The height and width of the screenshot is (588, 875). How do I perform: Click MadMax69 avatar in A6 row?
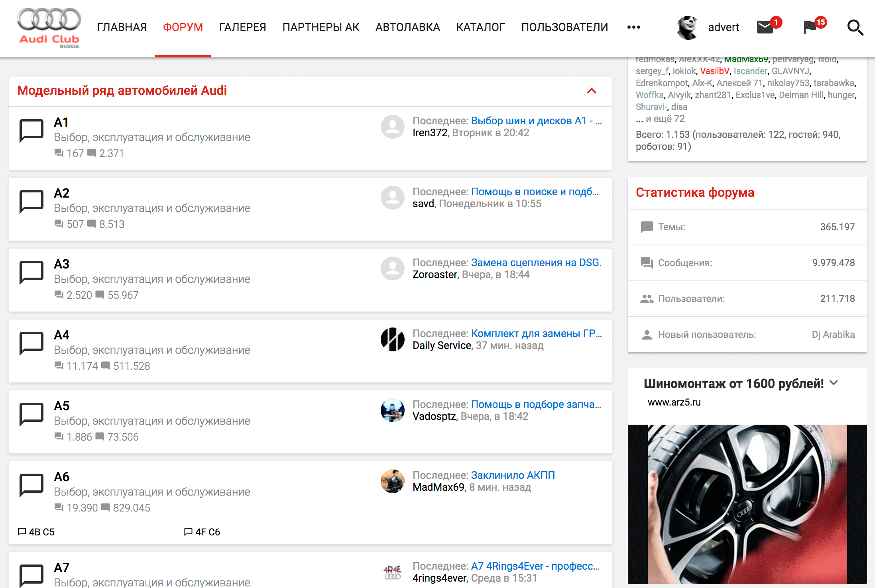[x=393, y=481]
